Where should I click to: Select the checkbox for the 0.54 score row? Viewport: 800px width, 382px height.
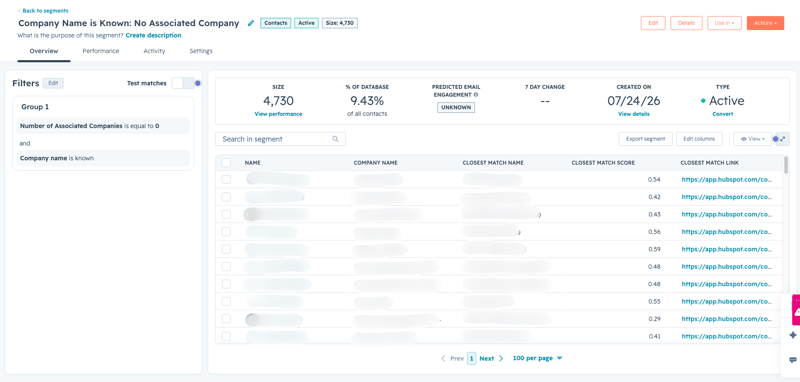(x=226, y=180)
